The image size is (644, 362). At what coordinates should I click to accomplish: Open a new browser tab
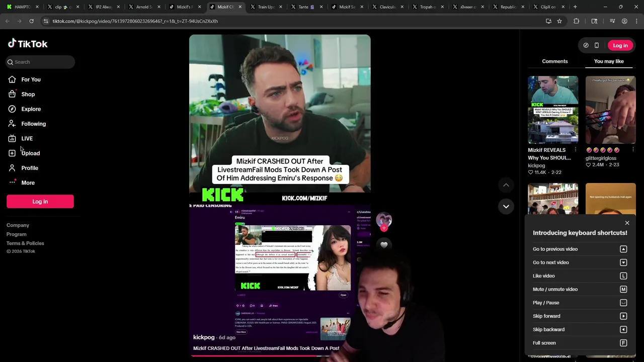[575, 7]
